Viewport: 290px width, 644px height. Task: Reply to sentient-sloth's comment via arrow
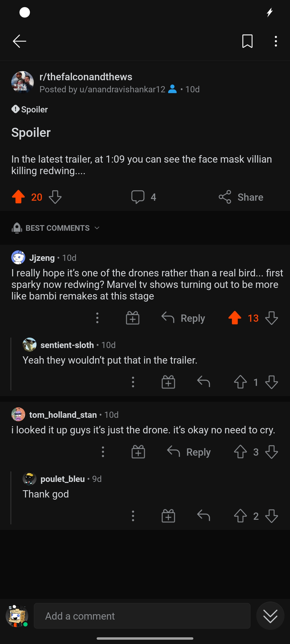point(204,382)
